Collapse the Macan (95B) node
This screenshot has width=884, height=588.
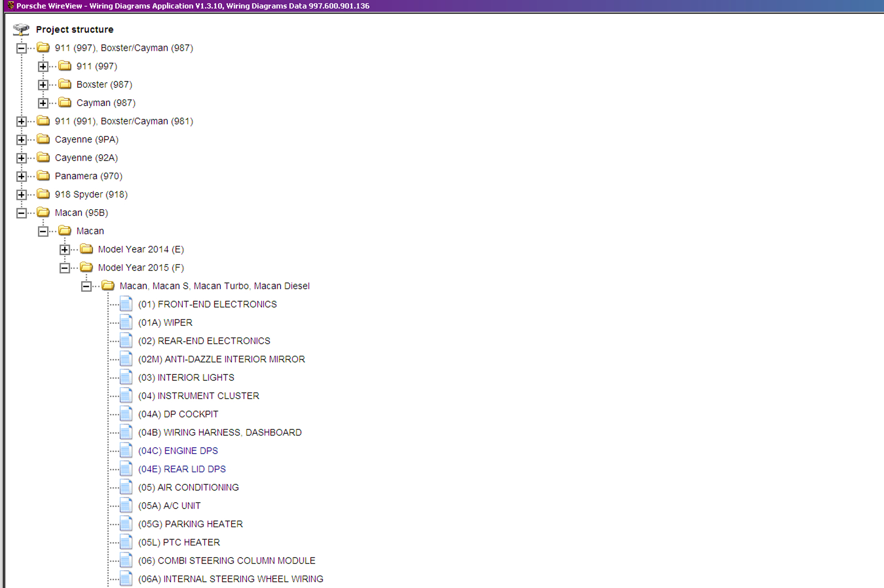(22, 213)
